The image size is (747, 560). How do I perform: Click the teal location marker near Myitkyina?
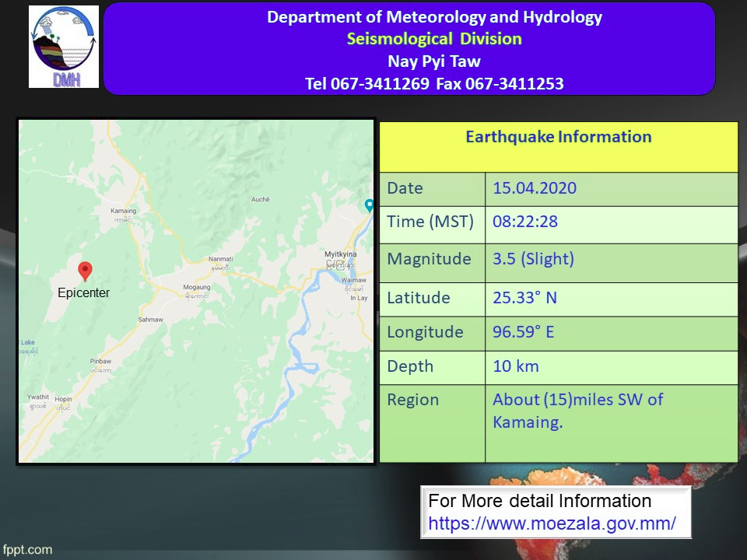tap(370, 206)
